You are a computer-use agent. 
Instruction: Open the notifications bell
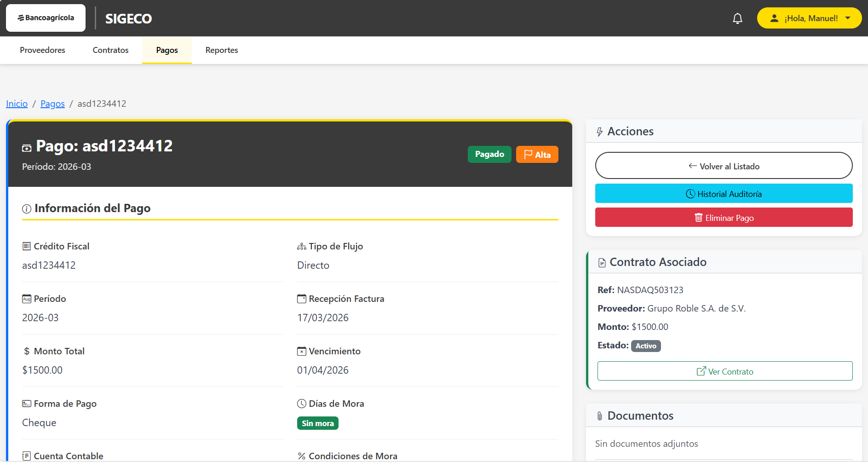pyautogui.click(x=737, y=18)
